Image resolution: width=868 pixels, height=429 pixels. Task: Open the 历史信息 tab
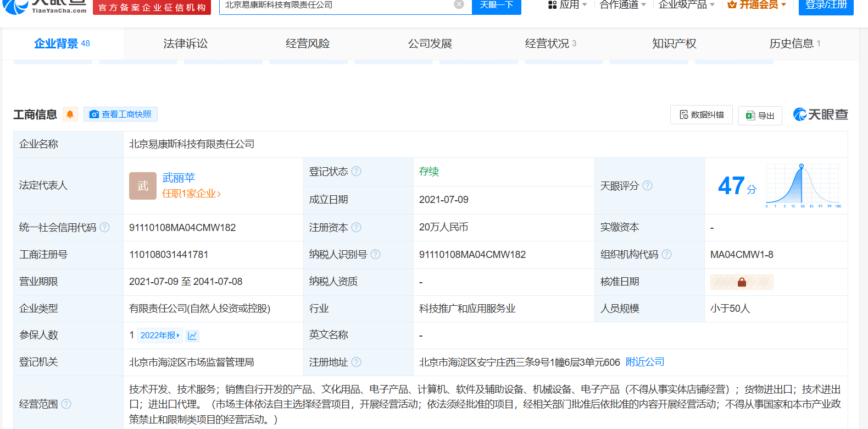(795, 43)
